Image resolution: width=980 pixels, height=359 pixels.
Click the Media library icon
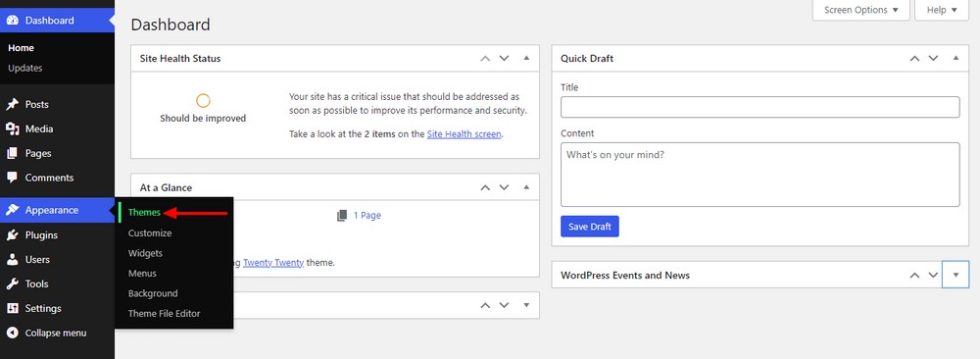pos(12,128)
